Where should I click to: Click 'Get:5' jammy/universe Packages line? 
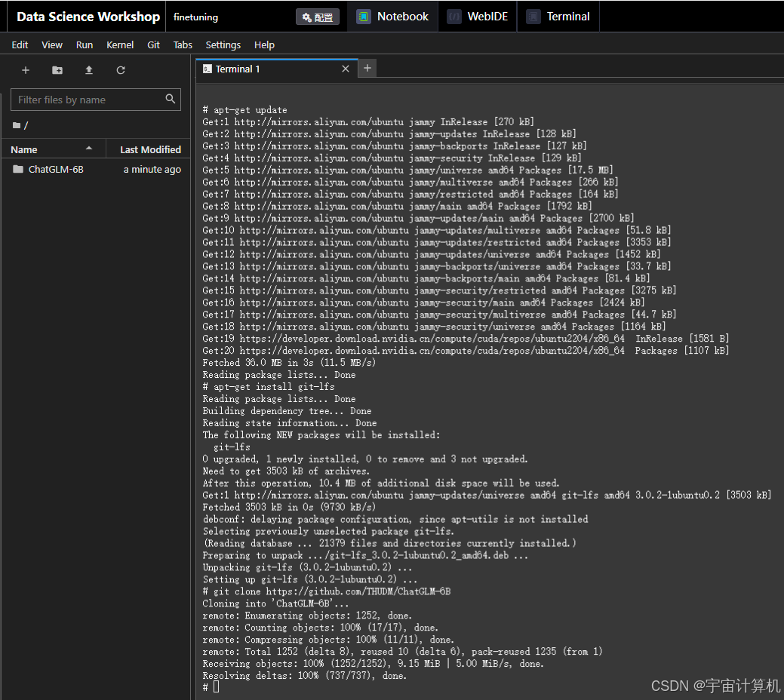(x=407, y=170)
